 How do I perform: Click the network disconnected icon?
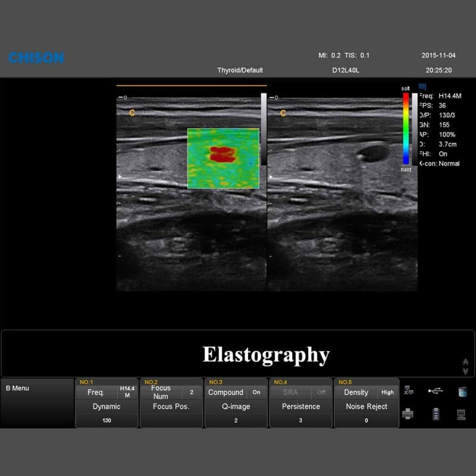(x=408, y=390)
